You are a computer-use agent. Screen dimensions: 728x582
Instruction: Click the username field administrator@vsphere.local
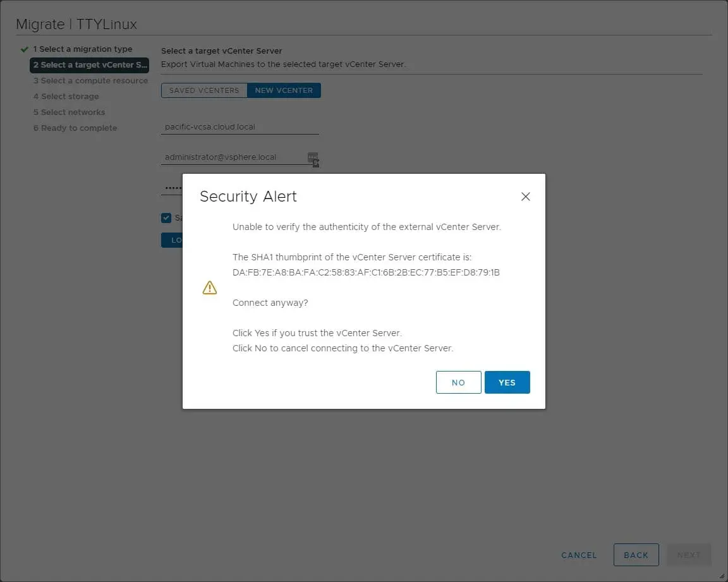click(233, 157)
